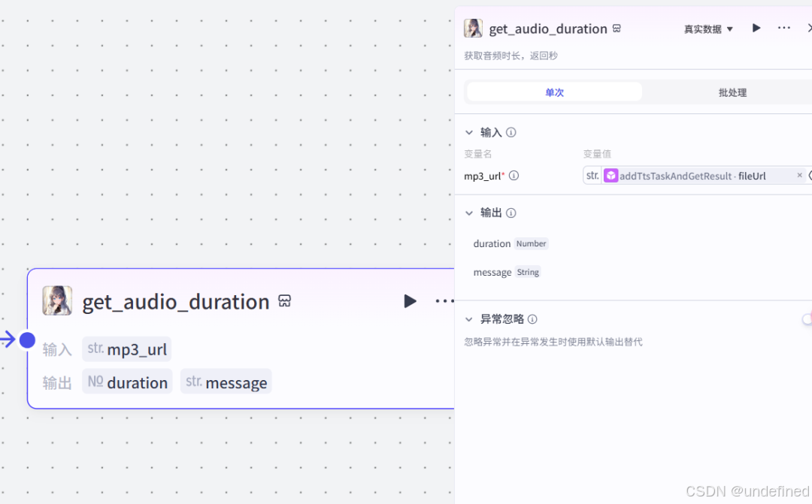Collapse the 输出 output section

point(469,213)
